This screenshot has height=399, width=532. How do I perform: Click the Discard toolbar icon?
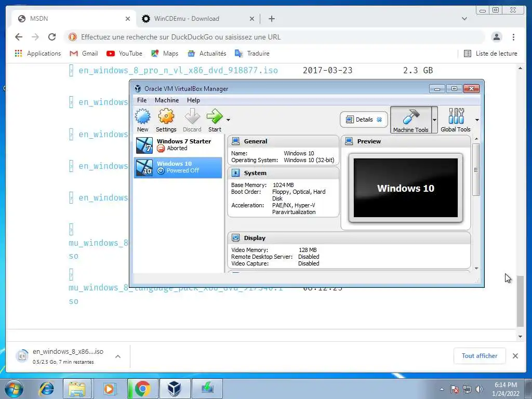(192, 120)
